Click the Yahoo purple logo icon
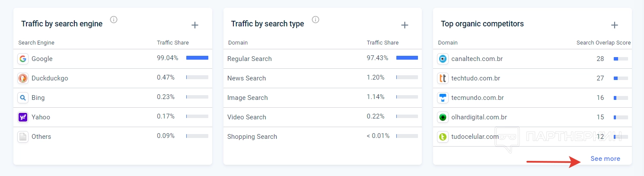This screenshot has width=644, height=176. 23,117
